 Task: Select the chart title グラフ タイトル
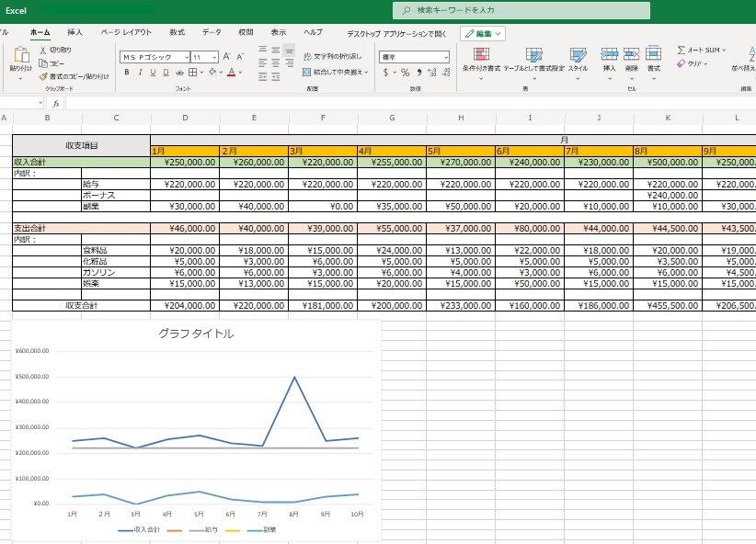pyautogui.click(x=196, y=334)
